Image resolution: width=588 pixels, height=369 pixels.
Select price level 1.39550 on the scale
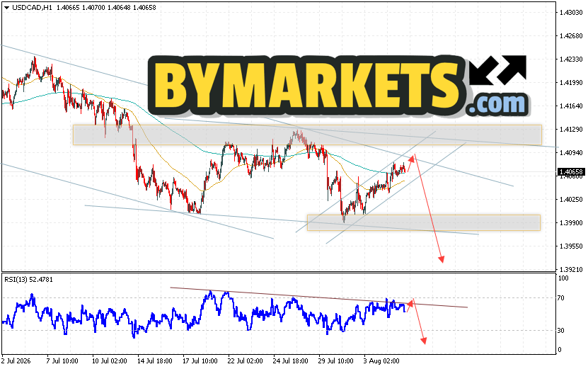[571, 246]
